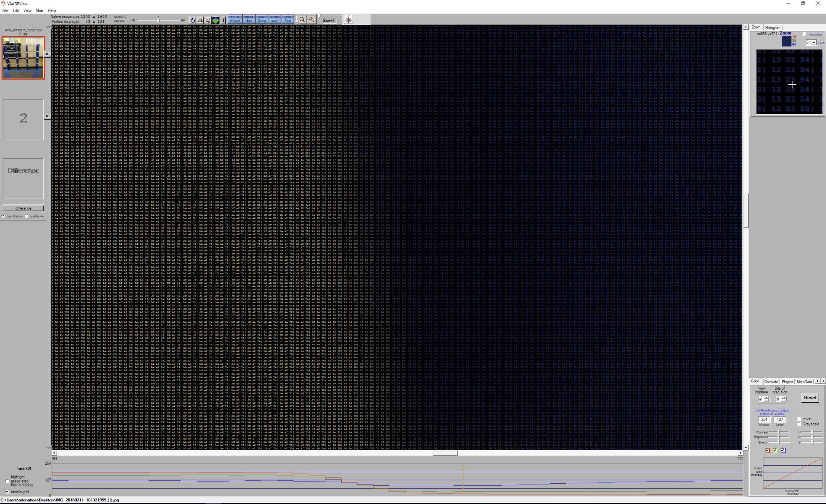The width and height of the screenshot is (826, 504).
Task: Toggle the Grayscale checkbox
Action: (x=799, y=424)
